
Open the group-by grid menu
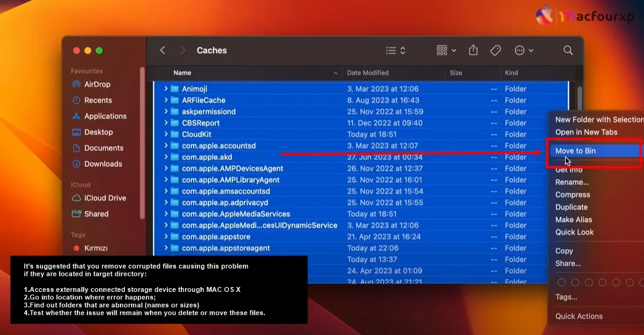(x=446, y=50)
